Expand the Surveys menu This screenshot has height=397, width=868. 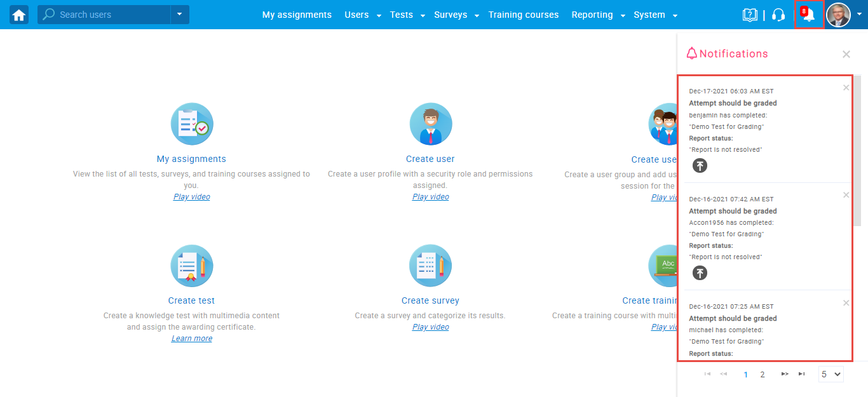456,15
